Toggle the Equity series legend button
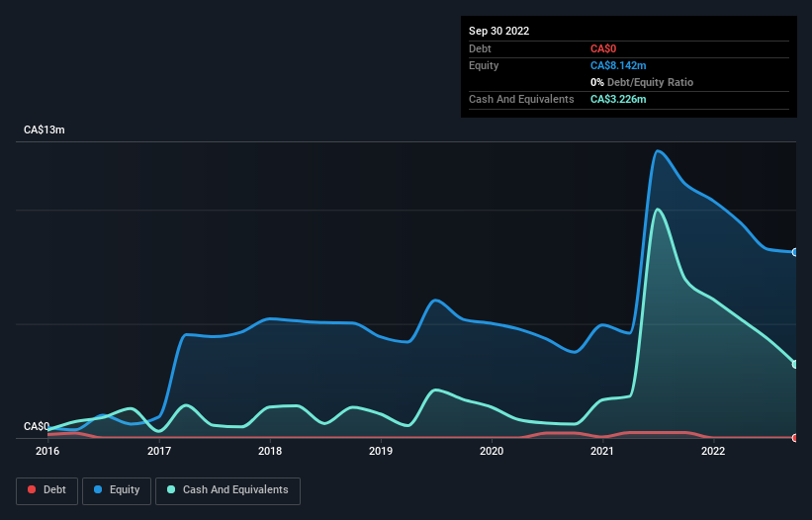812x520 pixels. click(117, 490)
